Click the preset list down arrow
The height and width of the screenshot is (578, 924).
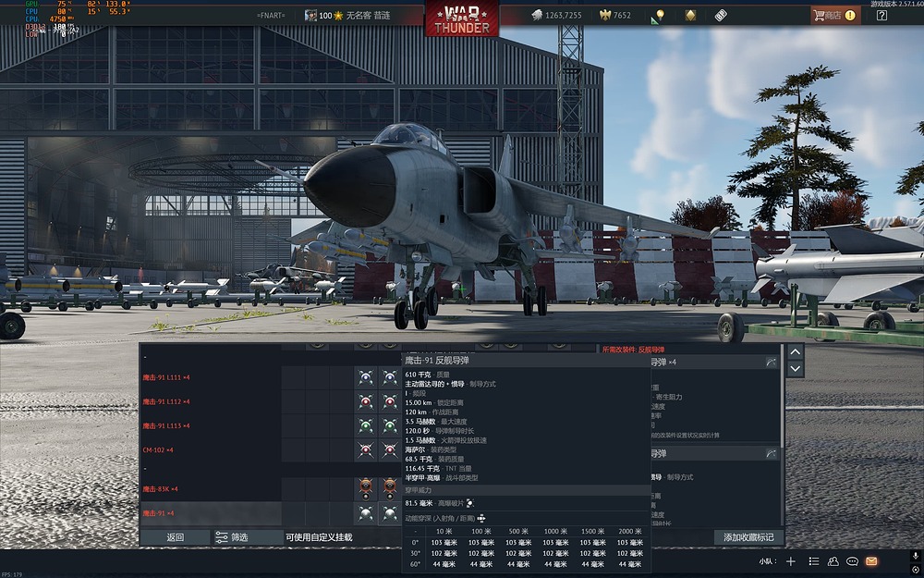(795, 369)
